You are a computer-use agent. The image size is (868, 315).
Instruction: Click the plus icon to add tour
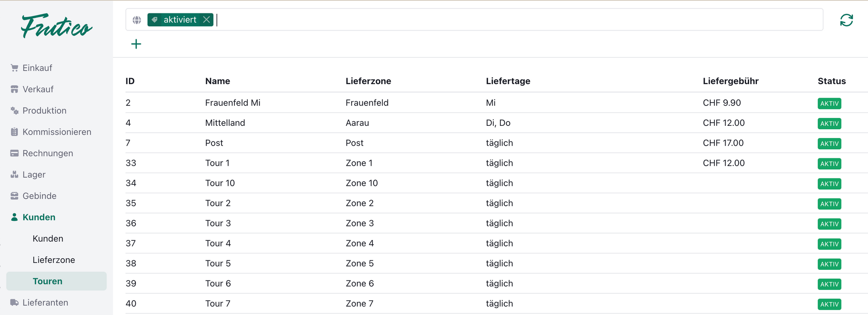pyautogui.click(x=136, y=44)
